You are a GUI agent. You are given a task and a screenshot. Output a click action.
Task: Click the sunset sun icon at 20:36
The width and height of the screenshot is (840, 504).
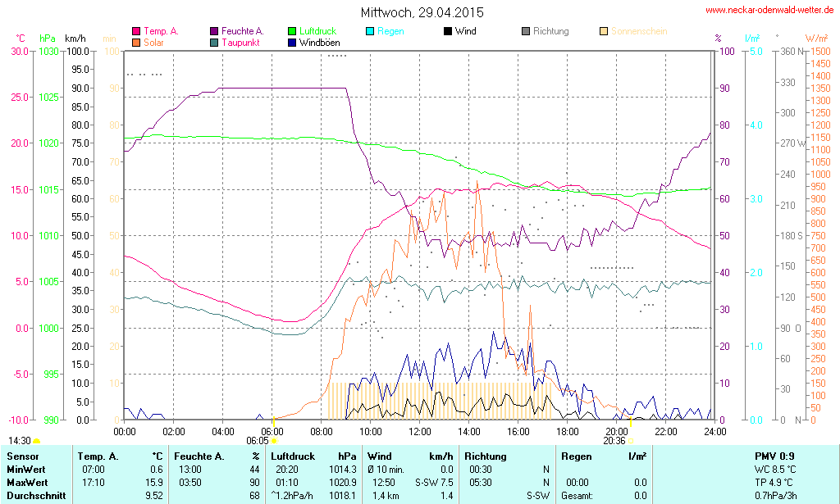point(630,441)
